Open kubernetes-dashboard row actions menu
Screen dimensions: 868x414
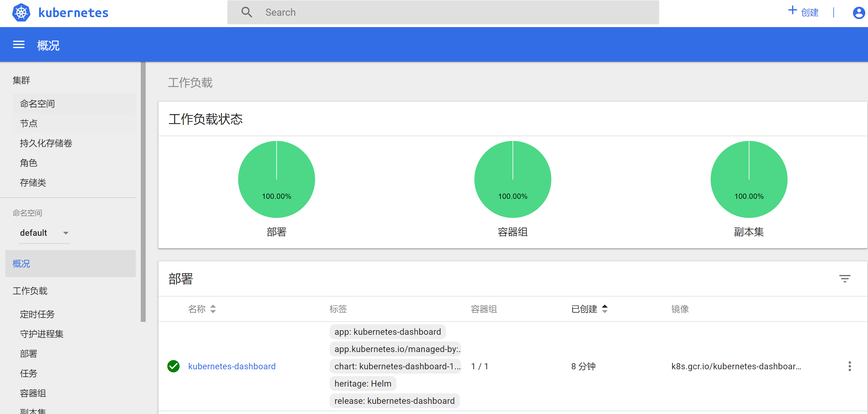tap(850, 366)
